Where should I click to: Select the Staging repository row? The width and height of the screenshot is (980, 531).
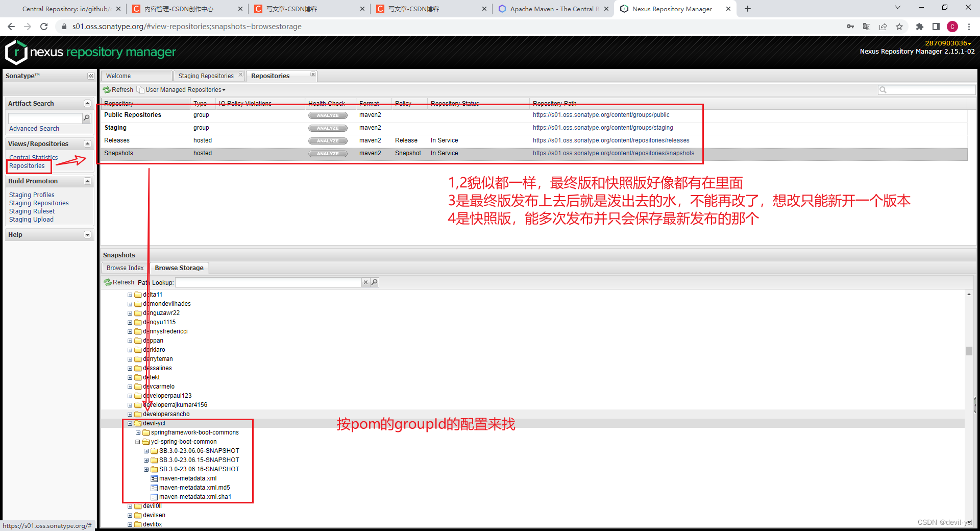tap(534, 128)
